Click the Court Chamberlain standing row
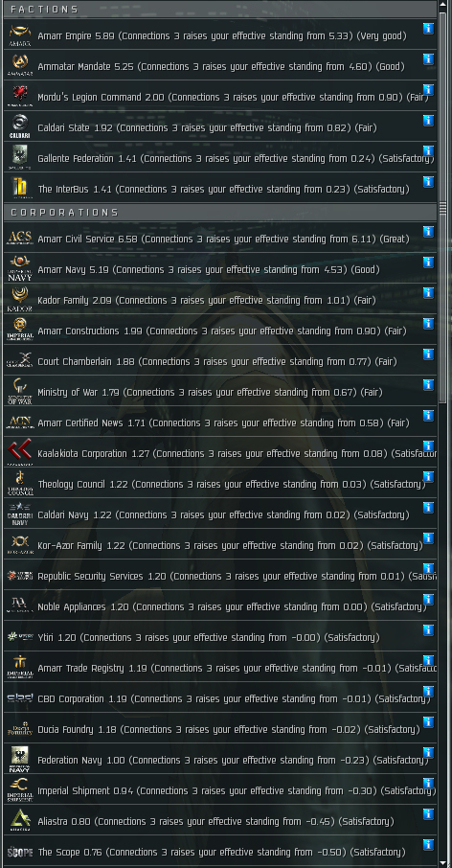Image resolution: width=452 pixels, height=868 pixels. pos(220,360)
